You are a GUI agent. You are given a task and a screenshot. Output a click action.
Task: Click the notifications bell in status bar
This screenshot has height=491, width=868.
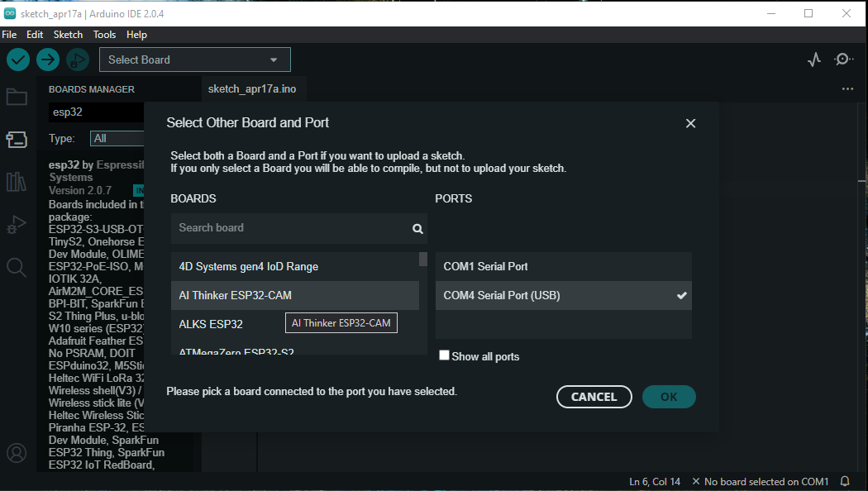pyautogui.click(x=845, y=482)
